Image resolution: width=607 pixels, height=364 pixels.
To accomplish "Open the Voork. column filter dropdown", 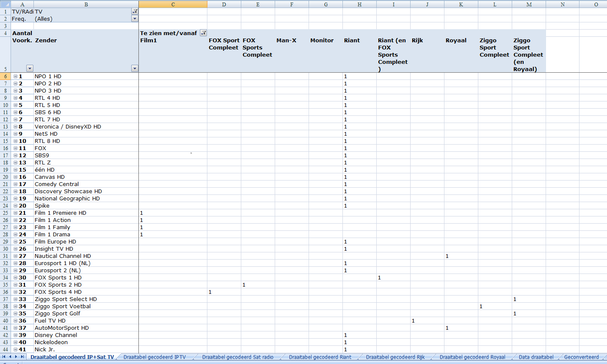I will (30, 68).
